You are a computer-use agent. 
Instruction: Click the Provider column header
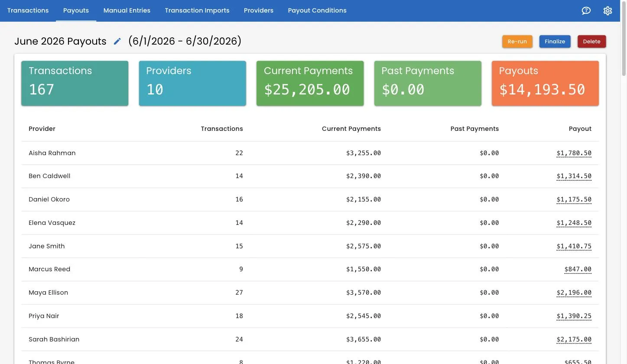(x=42, y=129)
